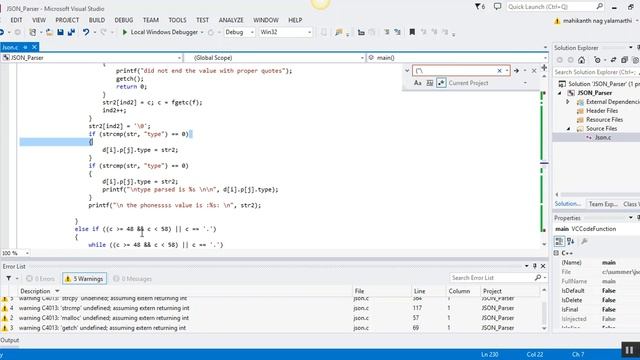Click Categorized icon in Properties panel
Image resolution: width=640 pixels, height=360 pixels.
[x=559, y=241]
